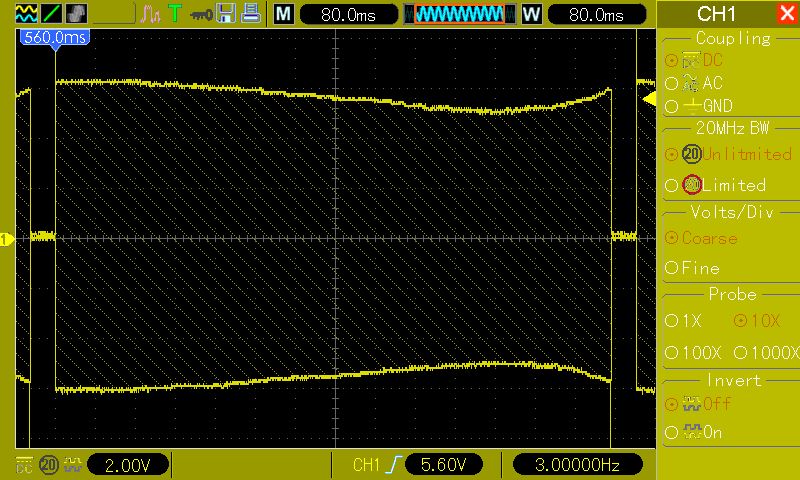This screenshot has height=480, width=800.
Task: Click the key lock icon
Action: click(x=201, y=14)
